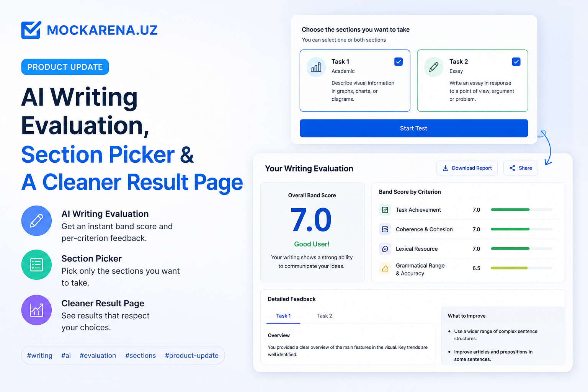Click 'Choose the sections you want to take'
The width and height of the screenshot is (588, 392).
pyautogui.click(x=356, y=29)
